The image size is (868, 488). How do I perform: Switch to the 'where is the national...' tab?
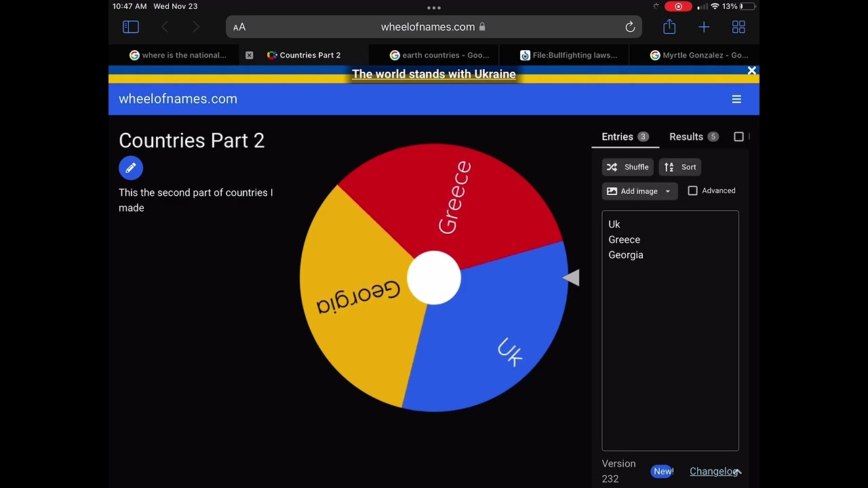(x=178, y=55)
